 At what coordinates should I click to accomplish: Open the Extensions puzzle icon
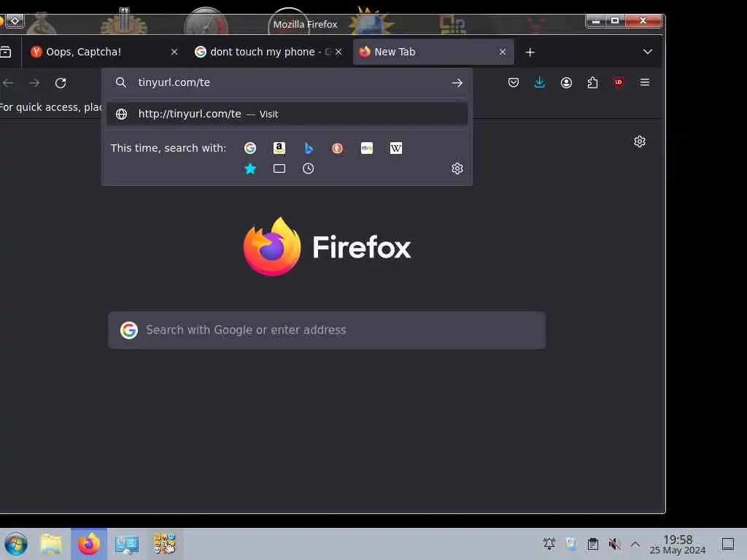coord(592,83)
